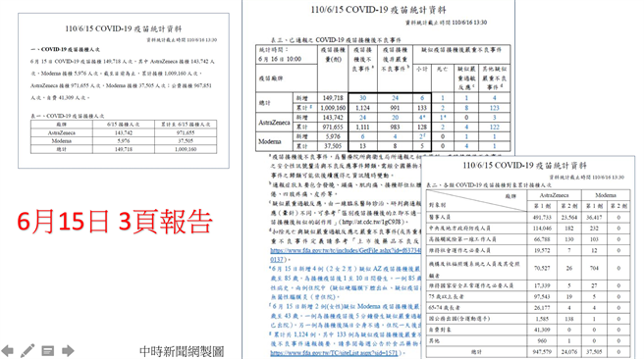Select AstraZeneca first dose total '947,579'

pyautogui.click(x=542, y=352)
